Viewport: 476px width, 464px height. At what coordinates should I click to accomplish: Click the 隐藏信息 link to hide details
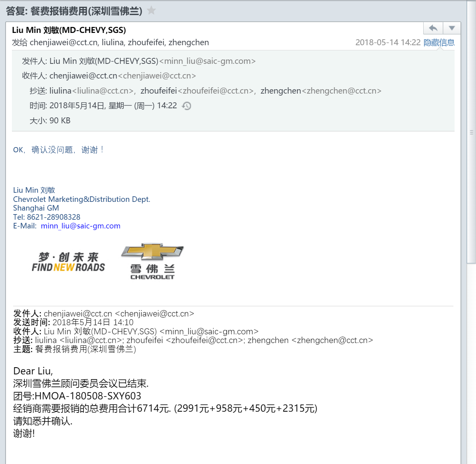(439, 42)
